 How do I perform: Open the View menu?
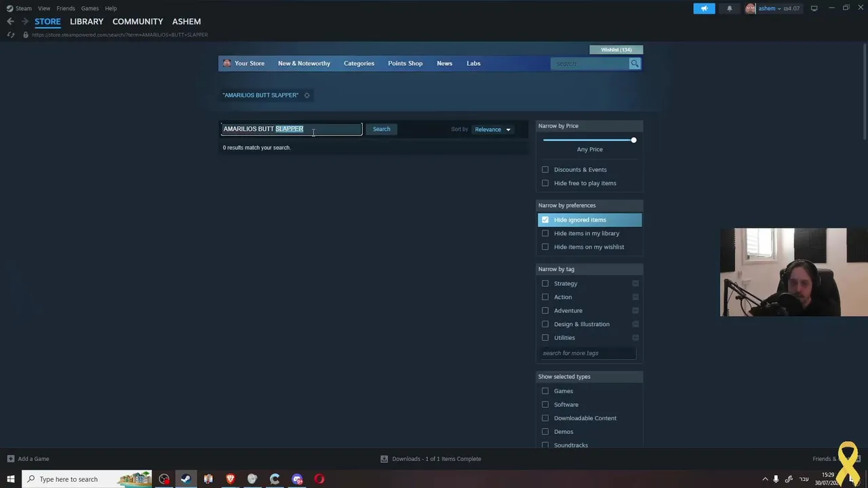click(x=44, y=8)
